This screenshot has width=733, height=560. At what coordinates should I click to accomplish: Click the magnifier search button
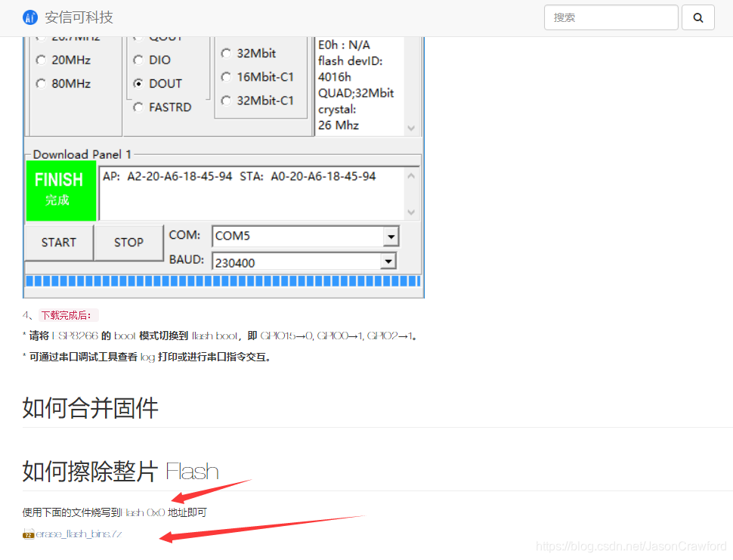coord(698,18)
